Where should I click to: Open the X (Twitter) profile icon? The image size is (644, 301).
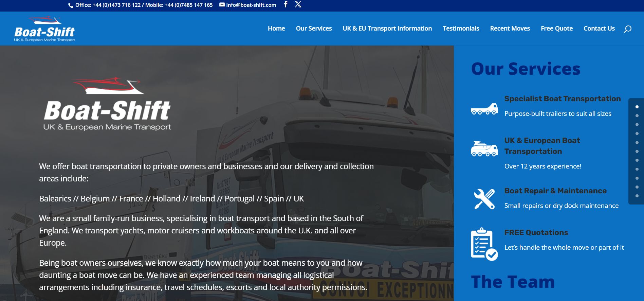point(298,4)
